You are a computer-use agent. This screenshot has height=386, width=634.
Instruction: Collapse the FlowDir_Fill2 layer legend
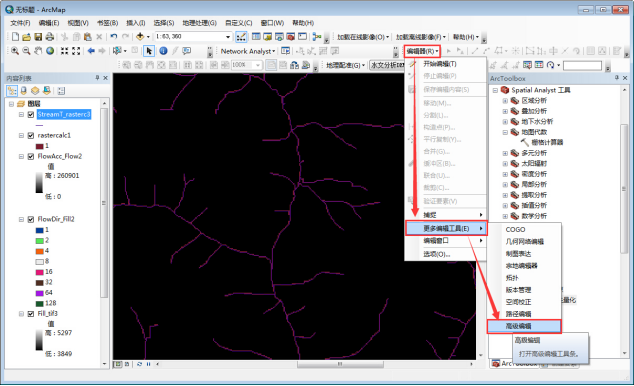pos(21,219)
